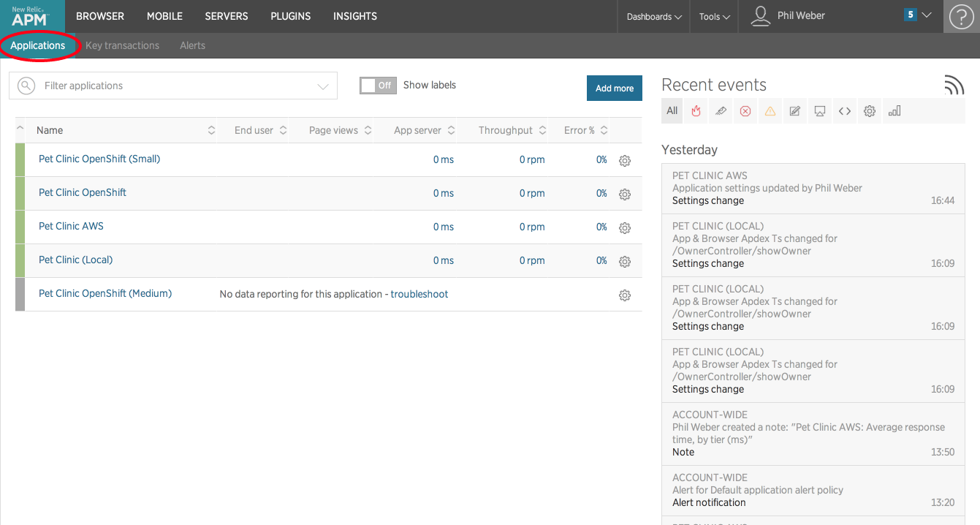This screenshot has width=980, height=525.
Task: Expand the Filter applications dropdown arrow
Action: [x=323, y=86]
